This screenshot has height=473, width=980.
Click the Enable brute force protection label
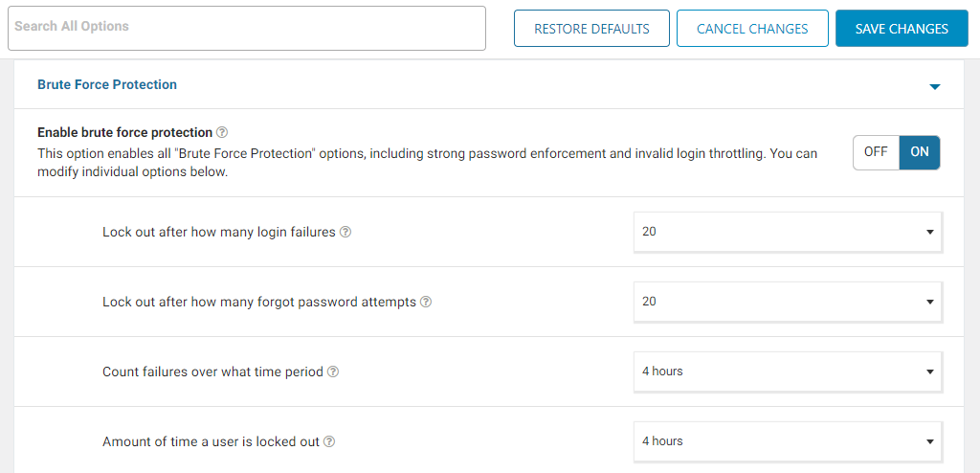click(125, 133)
